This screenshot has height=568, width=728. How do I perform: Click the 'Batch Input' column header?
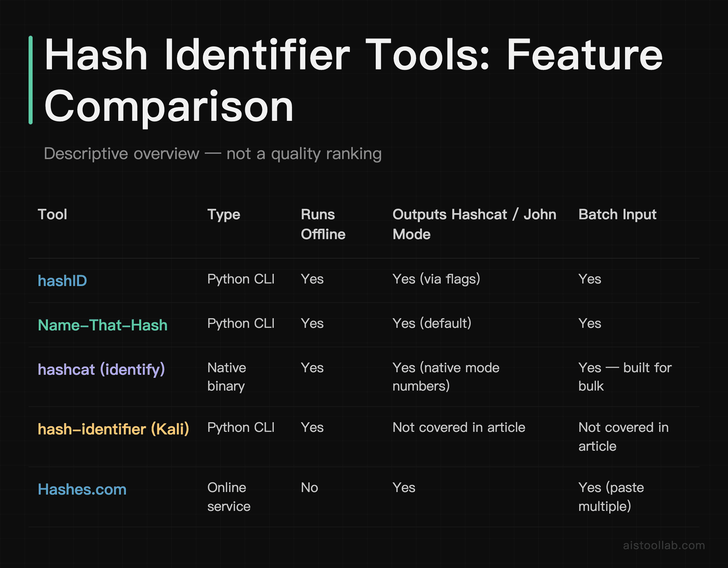(617, 215)
